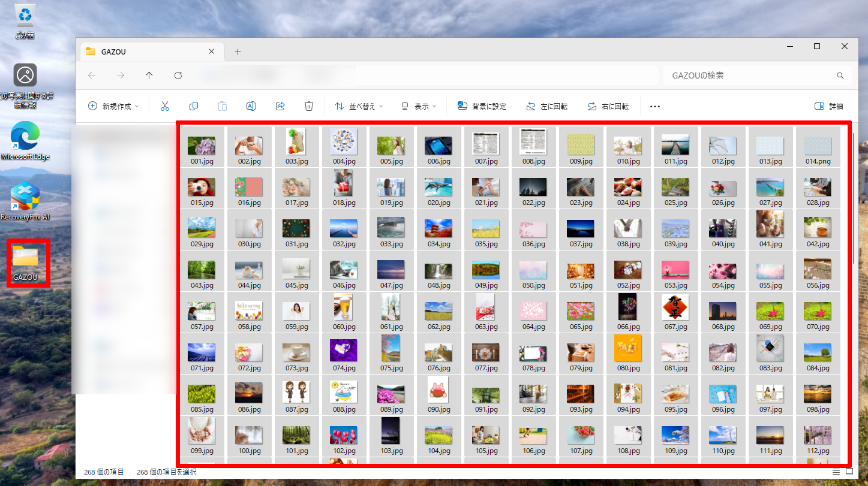Go forward with the right arrow

pyautogui.click(x=121, y=76)
